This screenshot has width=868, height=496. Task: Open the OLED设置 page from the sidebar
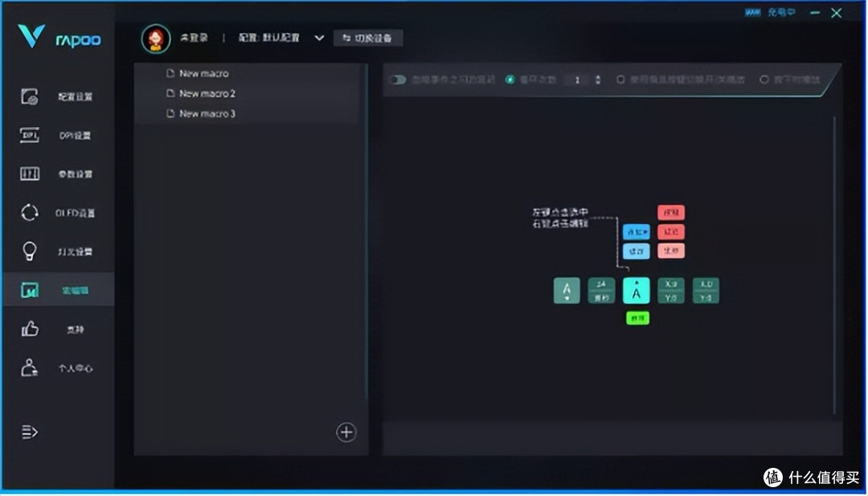click(x=58, y=212)
